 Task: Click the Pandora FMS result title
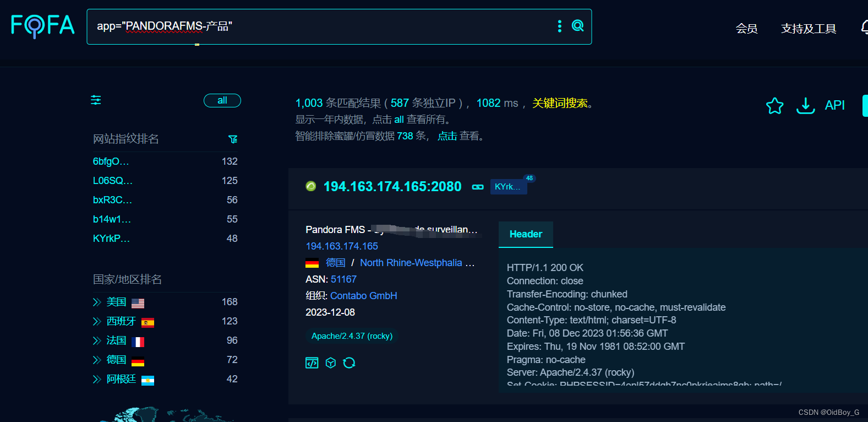pos(391,230)
